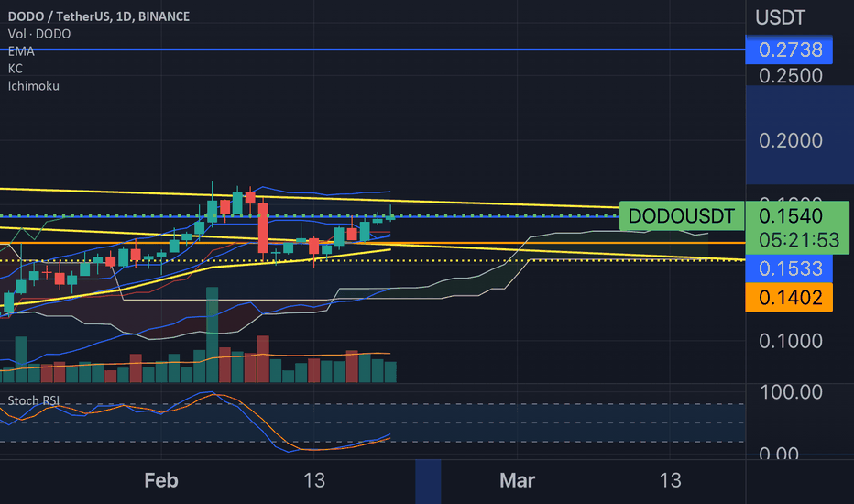The height and width of the screenshot is (504, 854).
Task: Select the DODOUSDT symbol price tag
Action: pos(682,215)
